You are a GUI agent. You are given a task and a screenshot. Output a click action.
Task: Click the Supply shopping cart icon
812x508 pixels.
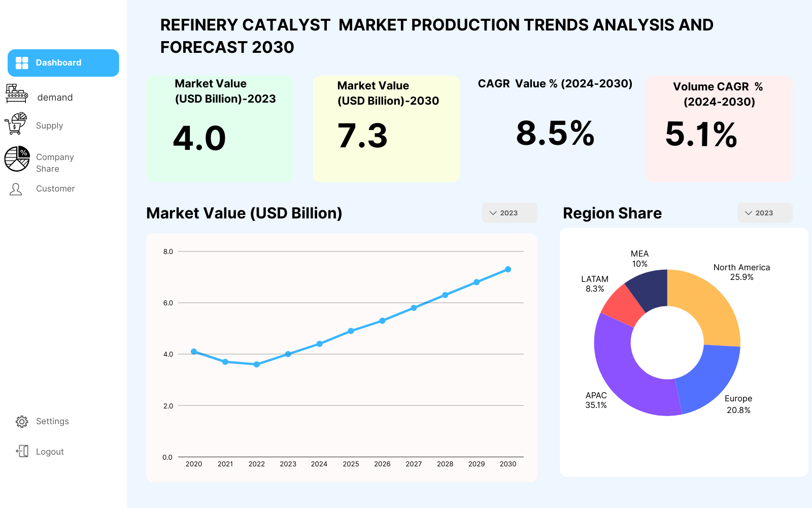pyautogui.click(x=16, y=123)
